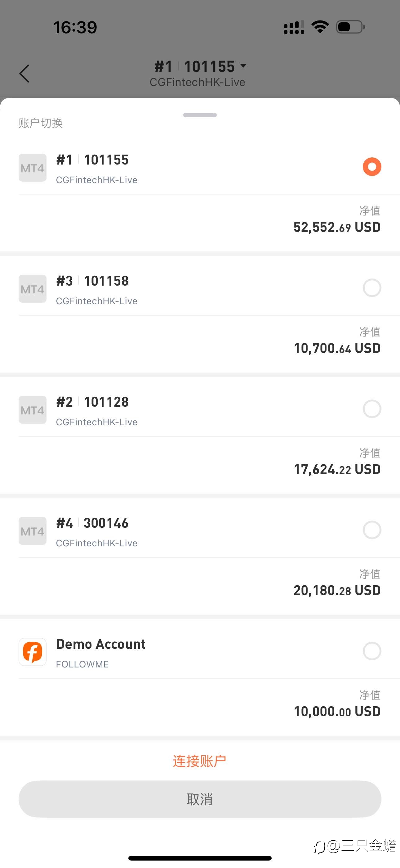Expand the #1 101155 account dropdown arrow
The image size is (400, 868).
point(243,66)
